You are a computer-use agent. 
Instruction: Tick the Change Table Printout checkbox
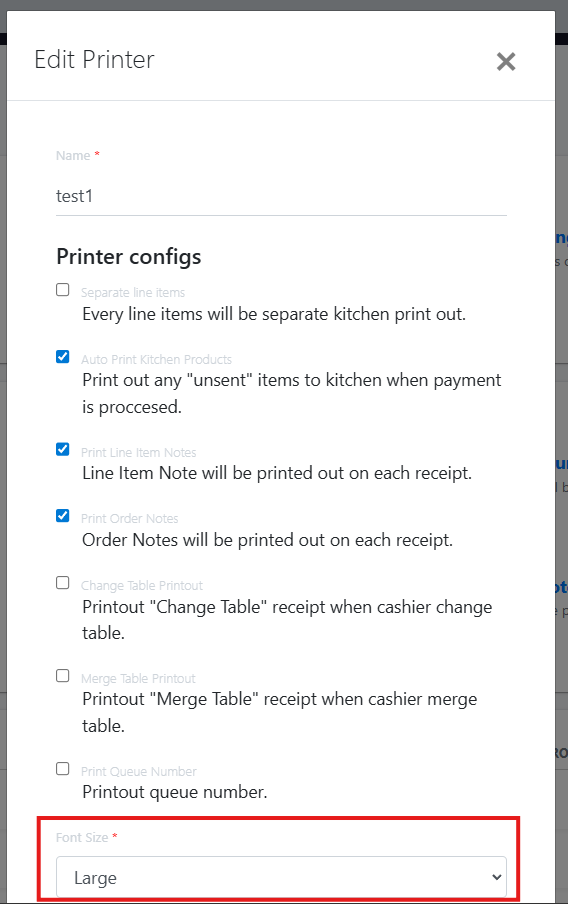coord(63,582)
